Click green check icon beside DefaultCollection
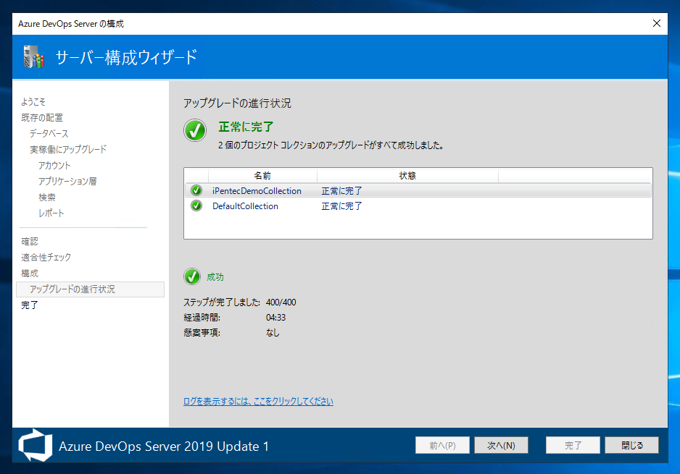The width and height of the screenshot is (680, 474). pos(196,206)
